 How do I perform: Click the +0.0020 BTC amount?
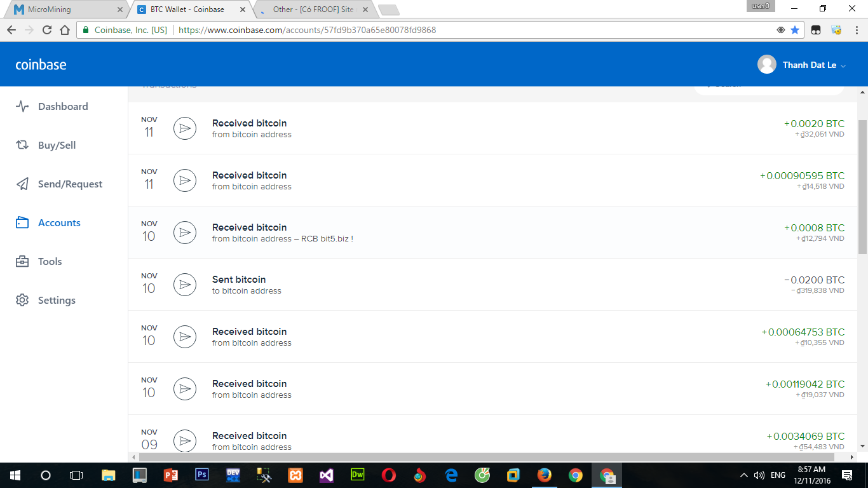815,124
